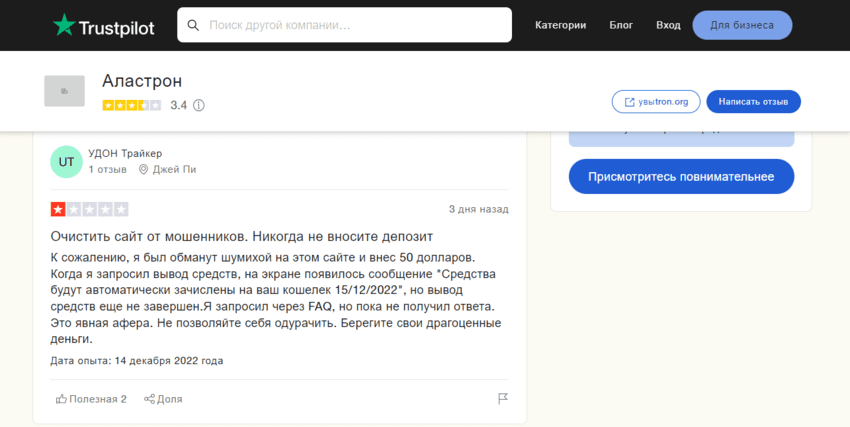Screen dimensions: 850x427
Task: Click the Аластрон company logo placeholder
Action: [x=65, y=91]
